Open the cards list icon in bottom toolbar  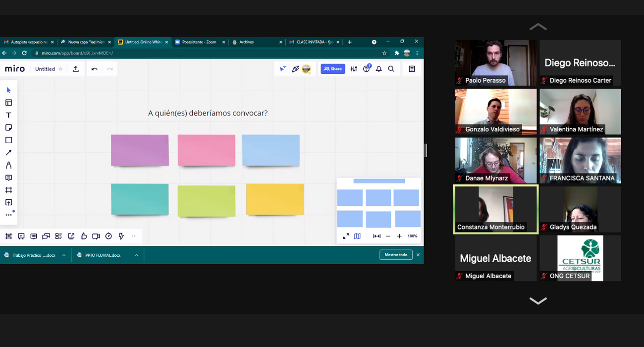point(58,236)
